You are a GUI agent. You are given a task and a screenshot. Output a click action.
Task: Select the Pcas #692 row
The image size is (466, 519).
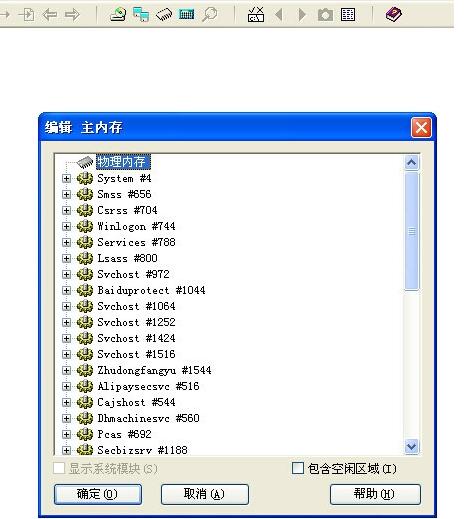point(124,434)
